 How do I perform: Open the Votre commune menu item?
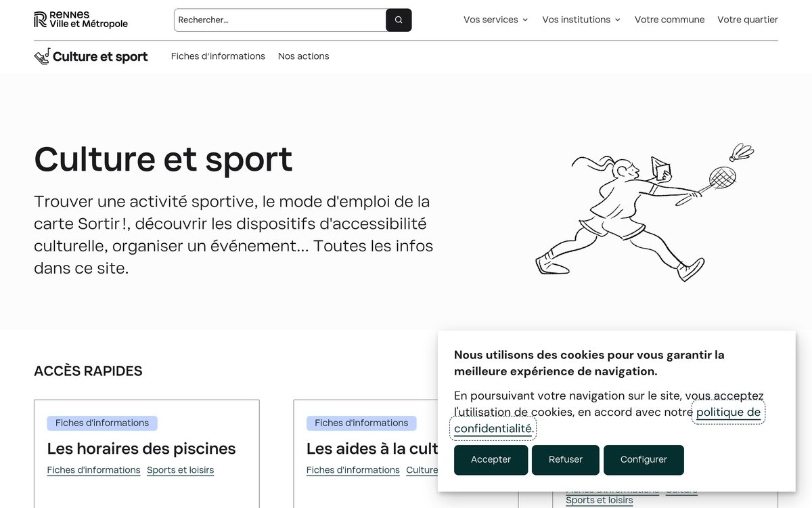tap(669, 20)
